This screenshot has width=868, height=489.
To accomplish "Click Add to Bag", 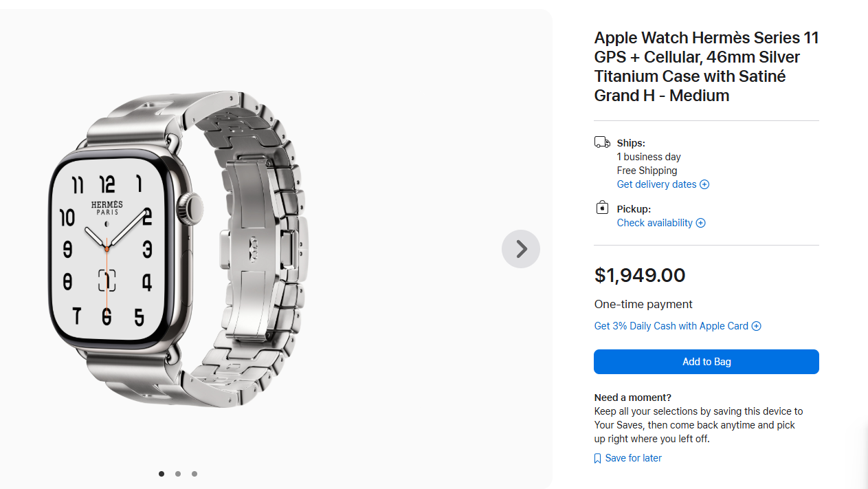I will 706,362.
